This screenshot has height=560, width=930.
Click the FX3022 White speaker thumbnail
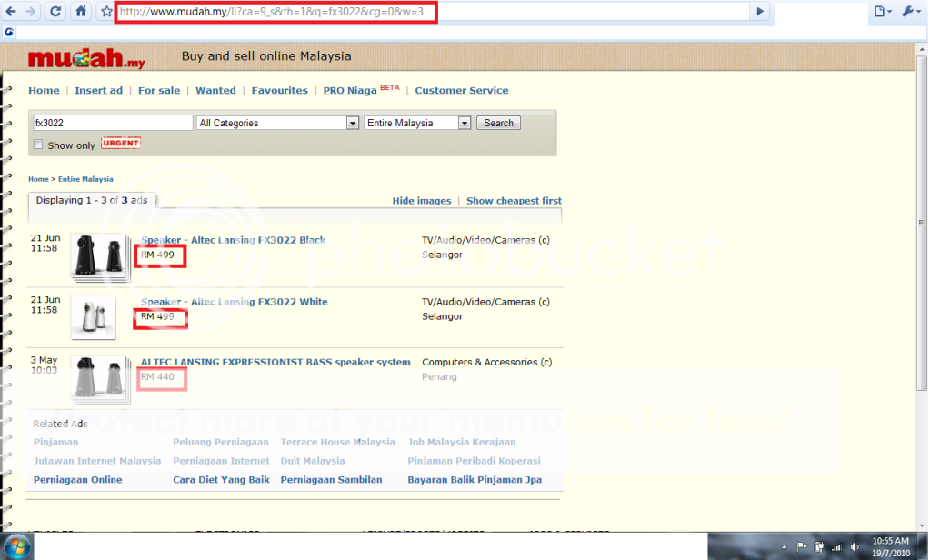[94, 316]
